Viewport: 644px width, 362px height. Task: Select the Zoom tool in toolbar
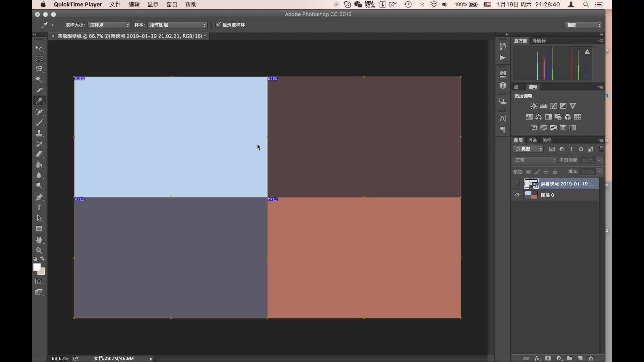[x=39, y=250]
